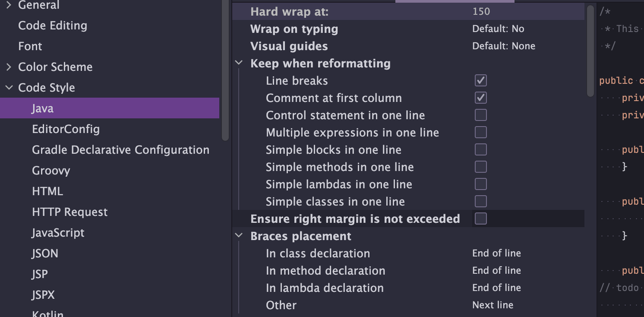This screenshot has height=317, width=644.
Task: Expand the General settings section
Action: [x=9, y=5]
